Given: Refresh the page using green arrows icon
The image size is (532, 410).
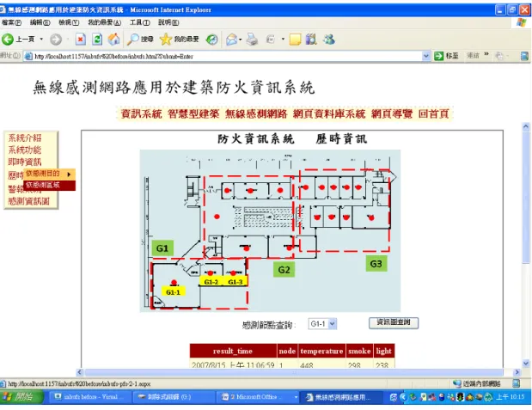Looking at the screenshot, I should 97,40.
